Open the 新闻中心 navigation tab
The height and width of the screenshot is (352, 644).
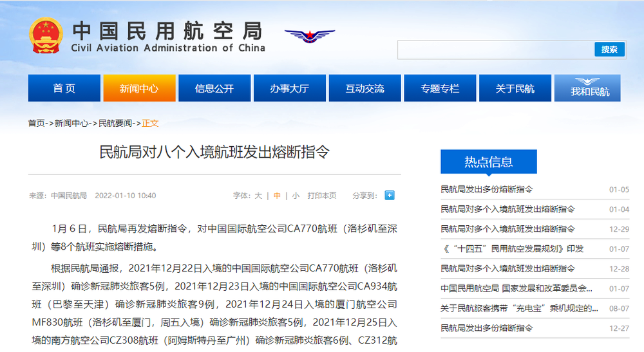(x=139, y=89)
